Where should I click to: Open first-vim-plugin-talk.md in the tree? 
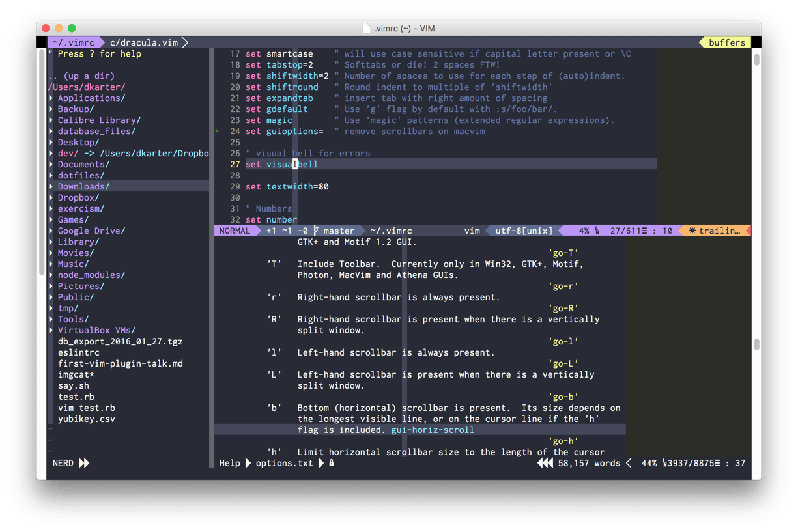click(x=121, y=364)
